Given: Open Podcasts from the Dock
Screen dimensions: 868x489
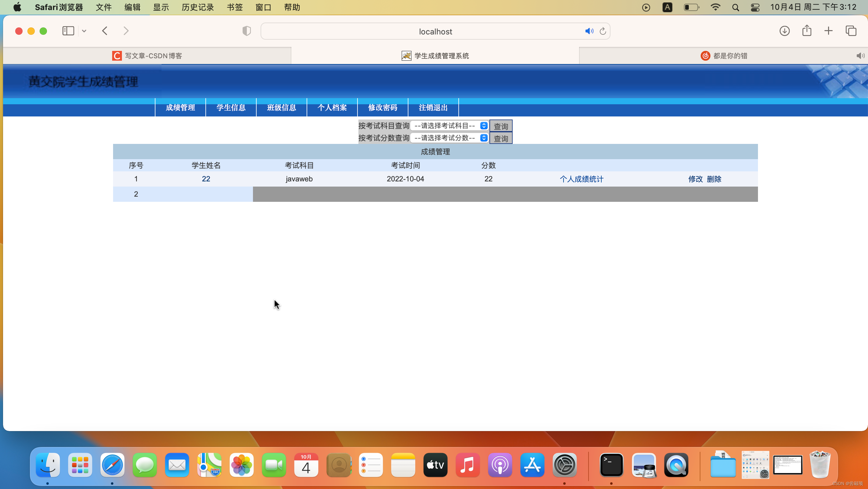Looking at the screenshot, I should [x=500, y=465].
